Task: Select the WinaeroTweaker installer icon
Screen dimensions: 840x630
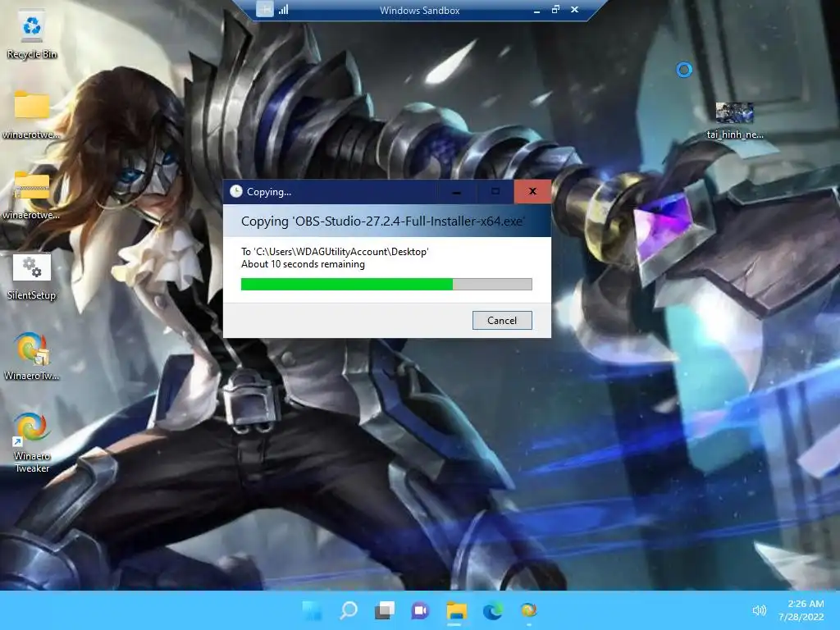Action: click(x=32, y=348)
